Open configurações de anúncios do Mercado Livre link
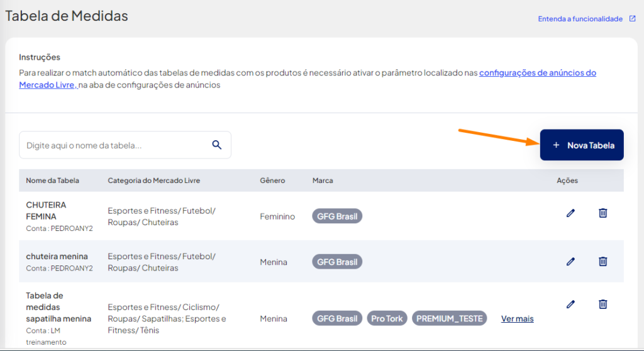The height and width of the screenshot is (351, 644). tap(308, 79)
